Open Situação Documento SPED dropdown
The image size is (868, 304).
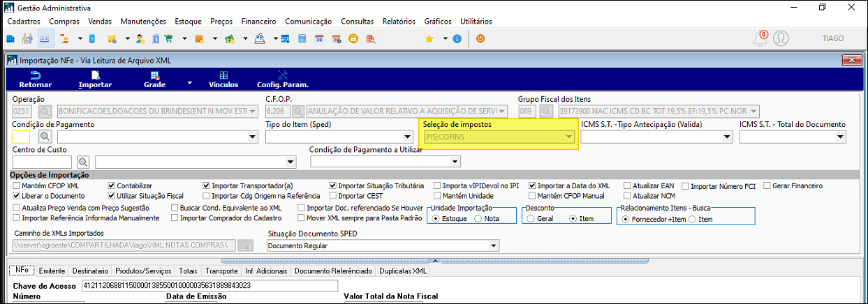pos(494,245)
